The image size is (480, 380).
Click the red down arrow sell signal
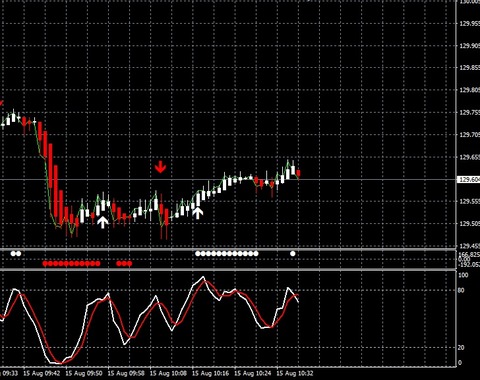pyautogui.click(x=160, y=167)
